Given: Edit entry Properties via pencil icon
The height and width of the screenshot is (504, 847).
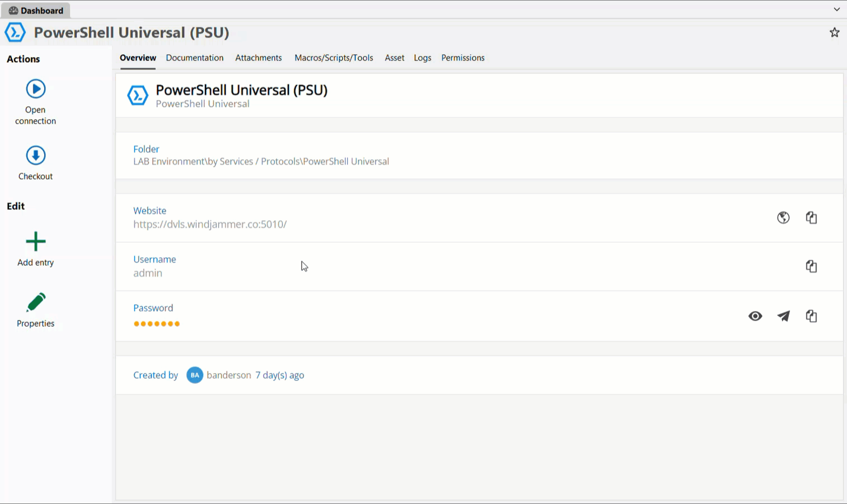Looking at the screenshot, I should click(35, 303).
